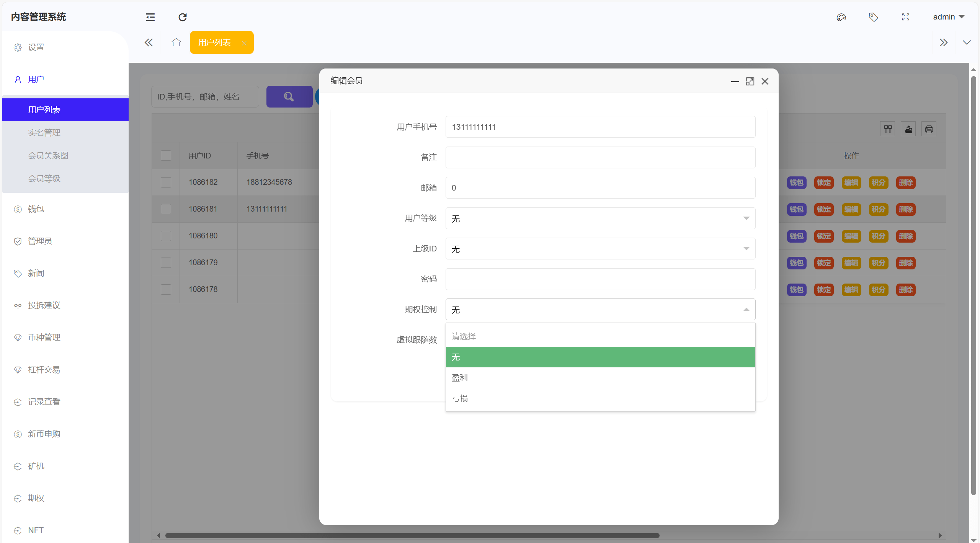Click the export data icon above the table

tap(908, 129)
